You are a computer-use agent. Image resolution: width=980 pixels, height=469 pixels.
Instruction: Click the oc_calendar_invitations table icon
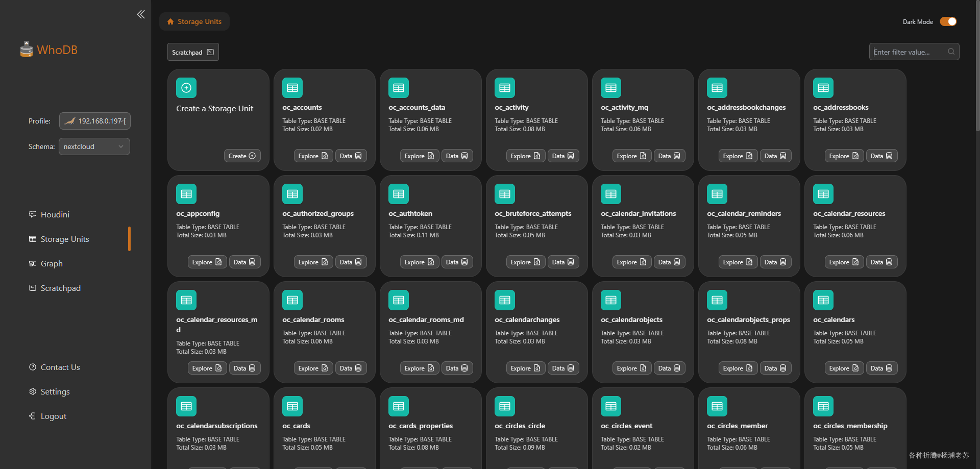tap(611, 194)
